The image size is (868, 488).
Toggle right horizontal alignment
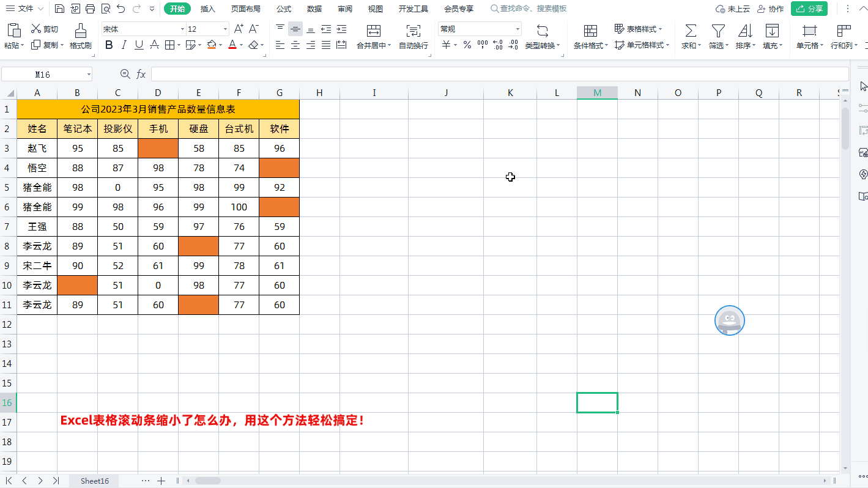tap(311, 45)
